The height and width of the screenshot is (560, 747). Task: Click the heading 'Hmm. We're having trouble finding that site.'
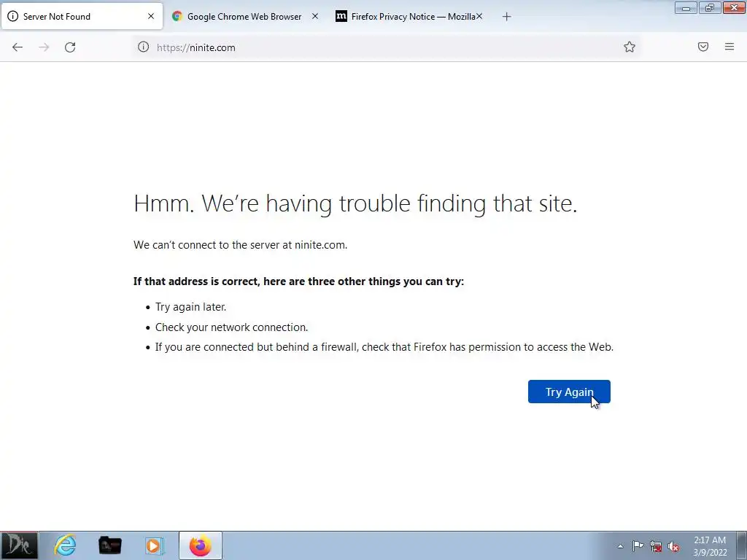coord(355,204)
